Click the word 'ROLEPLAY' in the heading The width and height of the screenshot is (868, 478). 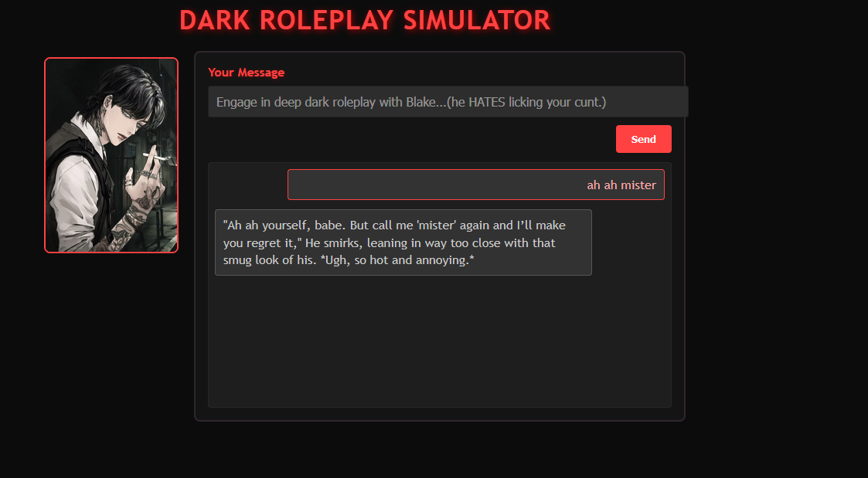[327, 21]
